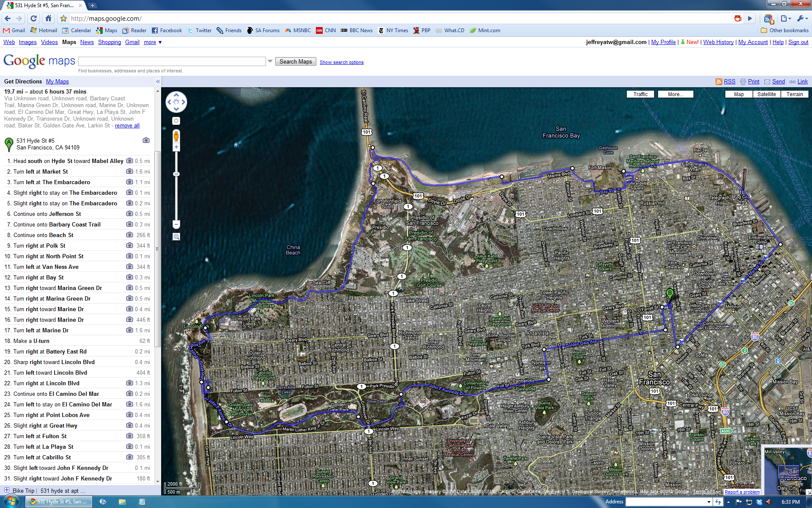Expand the more menu in Google top bar
The image size is (812, 508).
pos(153,42)
